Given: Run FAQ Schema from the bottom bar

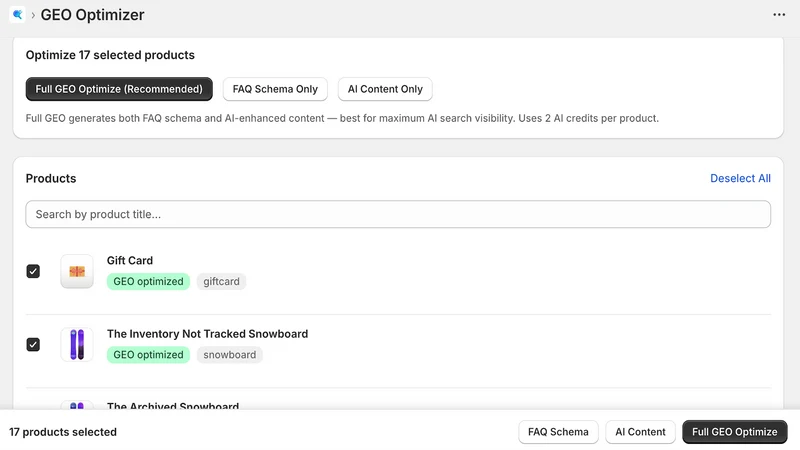Looking at the screenshot, I should tap(558, 432).
